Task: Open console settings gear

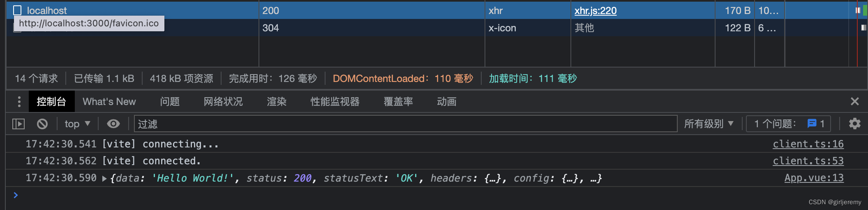Action: [x=855, y=124]
